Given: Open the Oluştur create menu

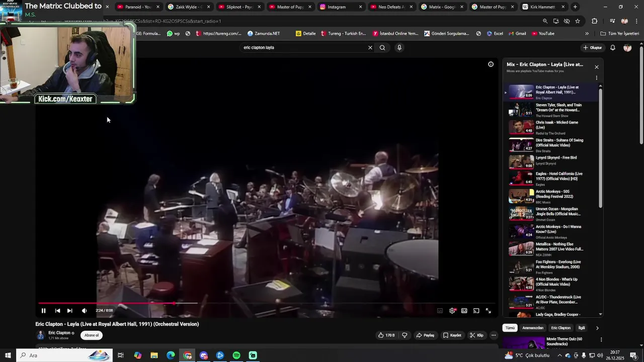Looking at the screenshot, I should (x=593, y=48).
